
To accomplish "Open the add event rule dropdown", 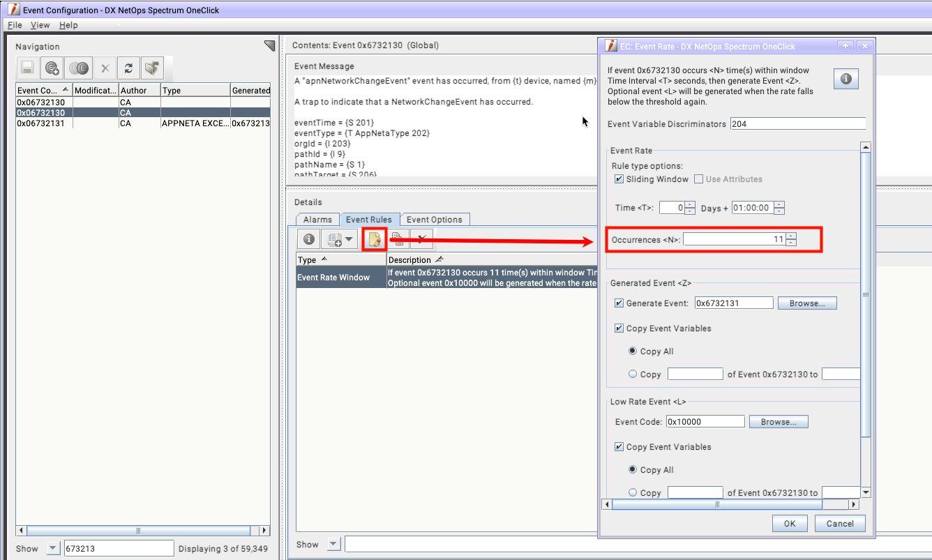I will point(340,239).
